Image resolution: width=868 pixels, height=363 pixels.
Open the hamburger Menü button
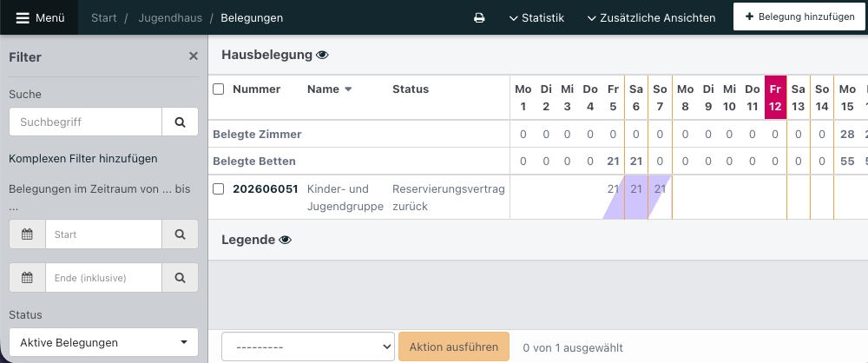pyautogui.click(x=39, y=17)
